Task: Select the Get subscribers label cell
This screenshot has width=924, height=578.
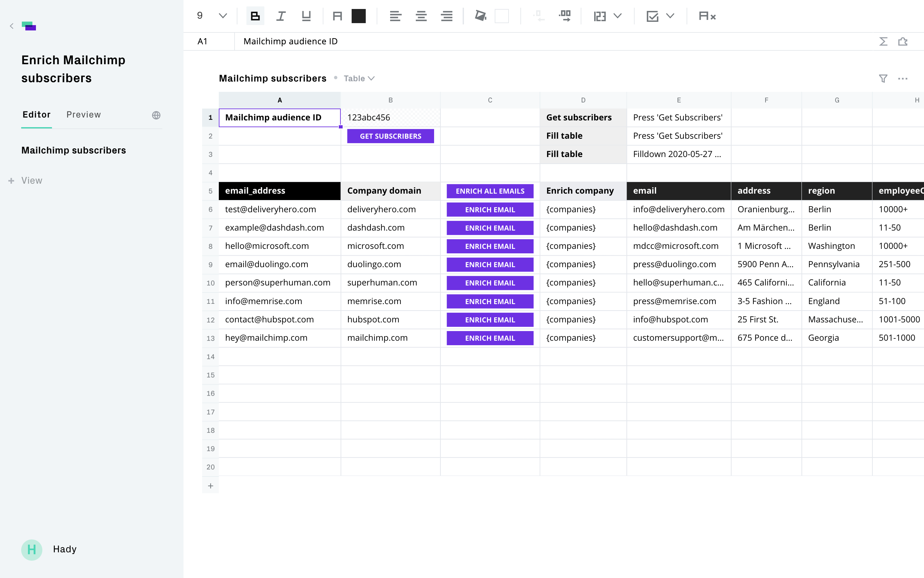Action: [x=583, y=117]
